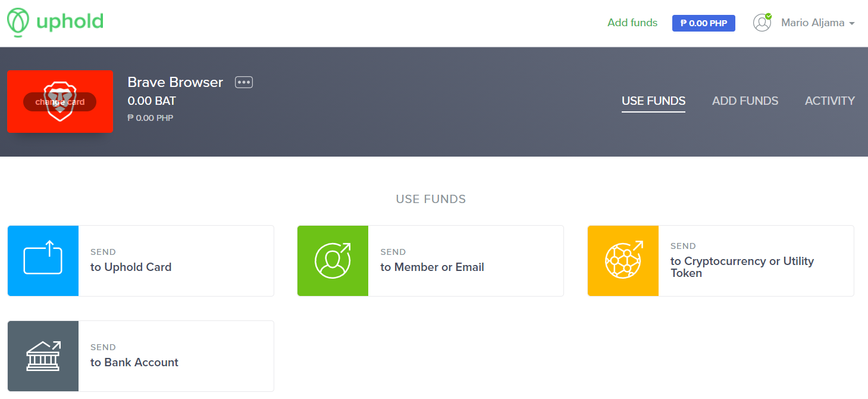
Task: Click the green Send to Member icon
Action: tap(333, 261)
